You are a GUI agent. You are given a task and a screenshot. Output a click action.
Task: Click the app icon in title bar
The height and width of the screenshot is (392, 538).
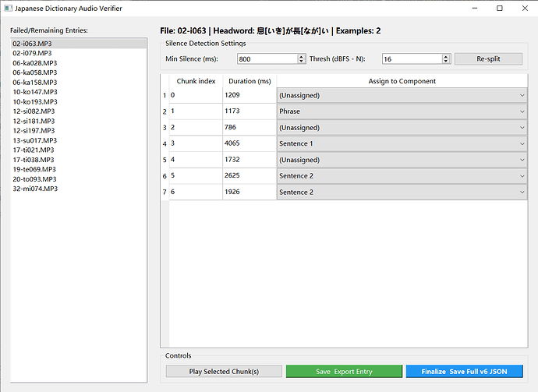[9, 8]
